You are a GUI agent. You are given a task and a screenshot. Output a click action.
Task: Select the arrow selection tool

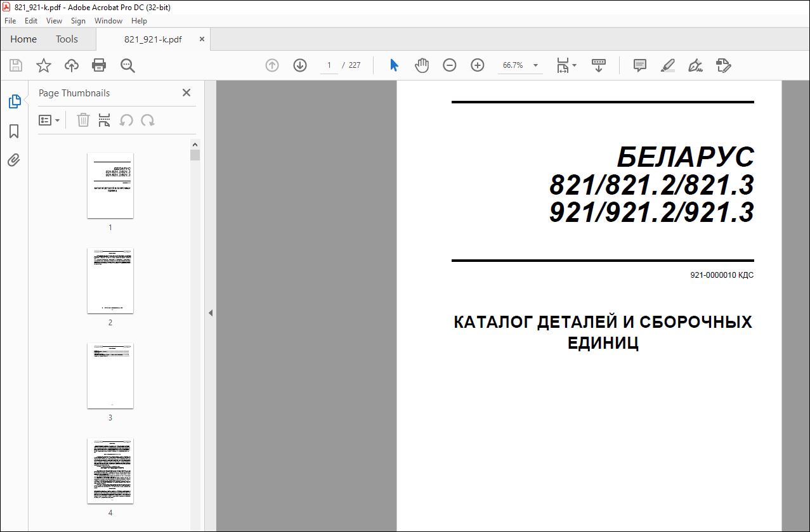394,65
